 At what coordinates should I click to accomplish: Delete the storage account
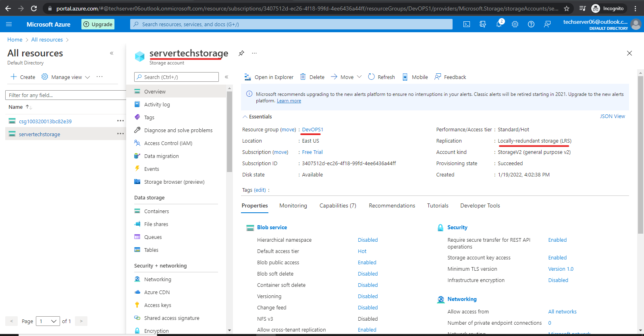[312, 77]
